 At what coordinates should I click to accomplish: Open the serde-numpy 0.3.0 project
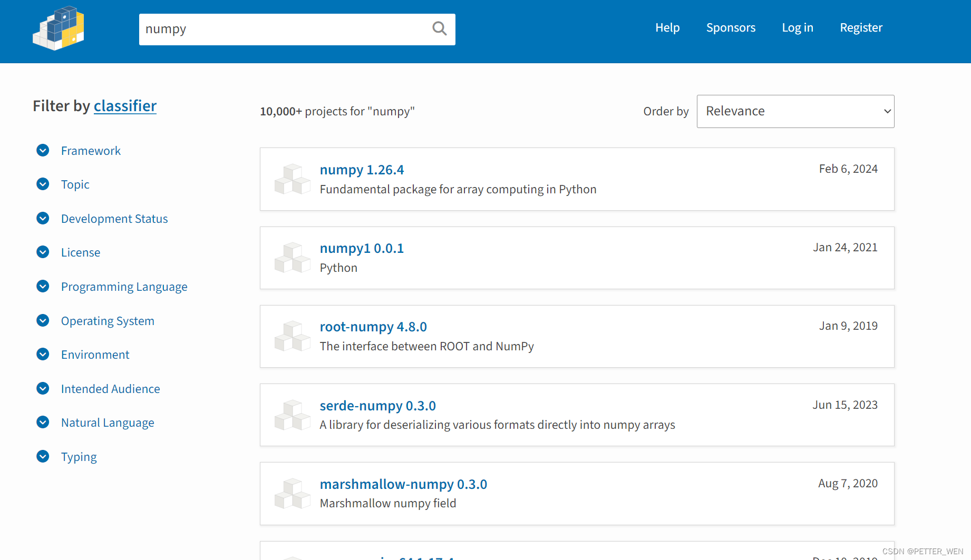[x=377, y=406]
